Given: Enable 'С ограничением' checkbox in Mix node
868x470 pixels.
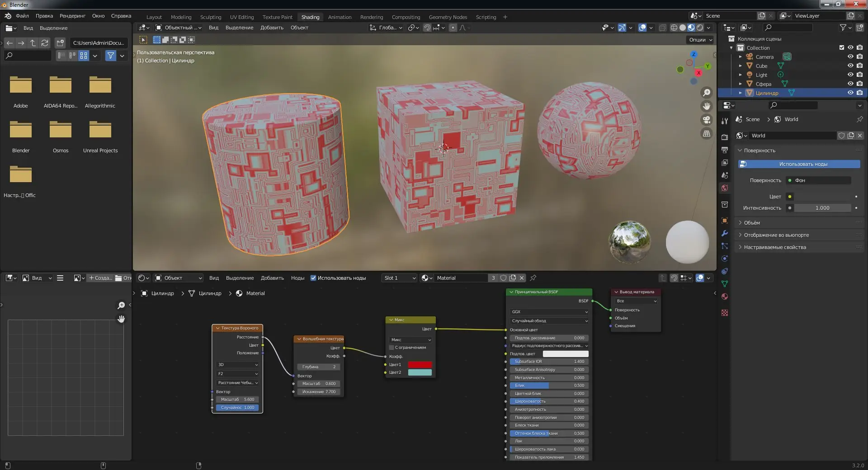Looking at the screenshot, I should pyautogui.click(x=392, y=348).
